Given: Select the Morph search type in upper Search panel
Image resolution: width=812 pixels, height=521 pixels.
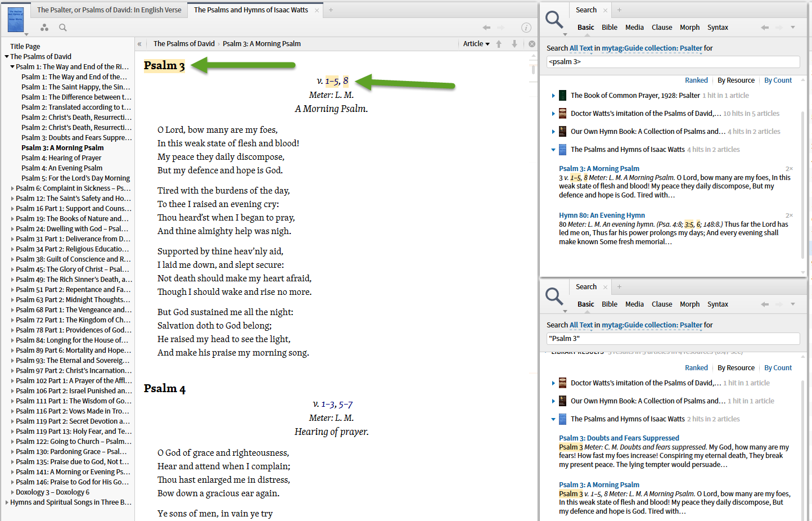Looking at the screenshot, I should pyautogui.click(x=689, y=27).
